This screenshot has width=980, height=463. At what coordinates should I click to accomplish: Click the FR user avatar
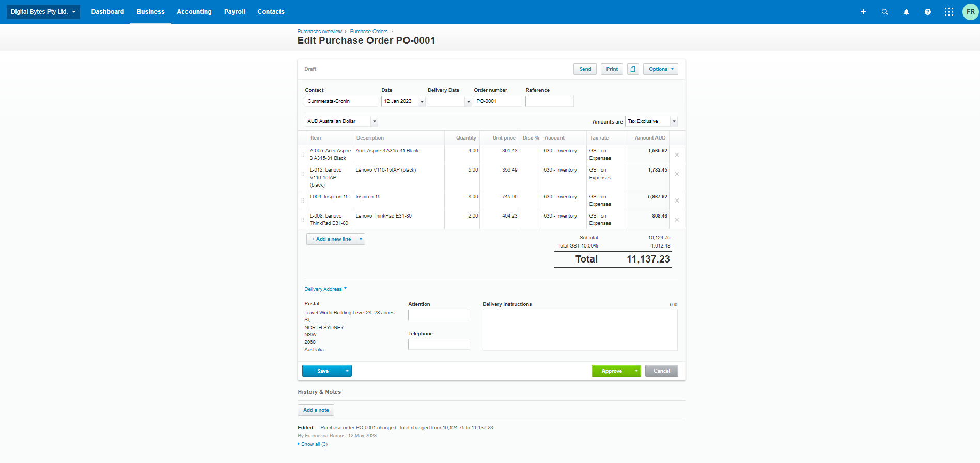(970, 12)
